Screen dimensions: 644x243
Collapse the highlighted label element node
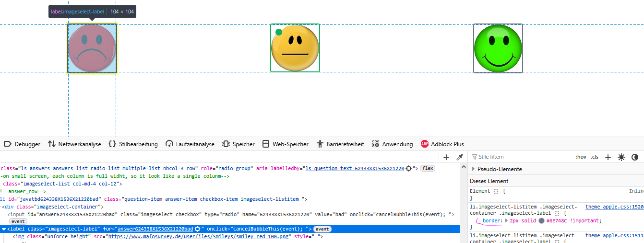pos(4,229)
